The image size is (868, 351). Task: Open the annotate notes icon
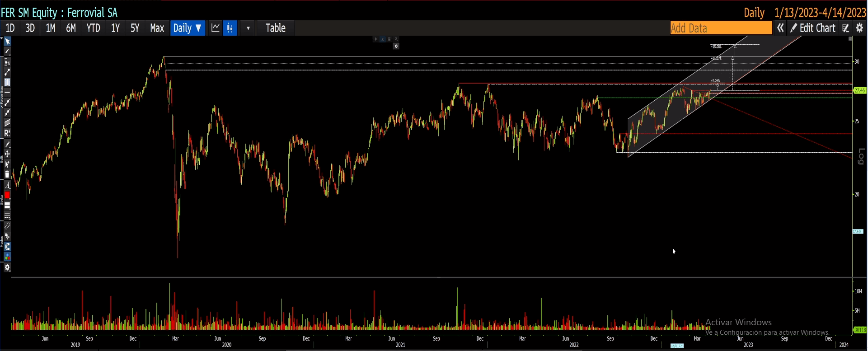(846, 28)
